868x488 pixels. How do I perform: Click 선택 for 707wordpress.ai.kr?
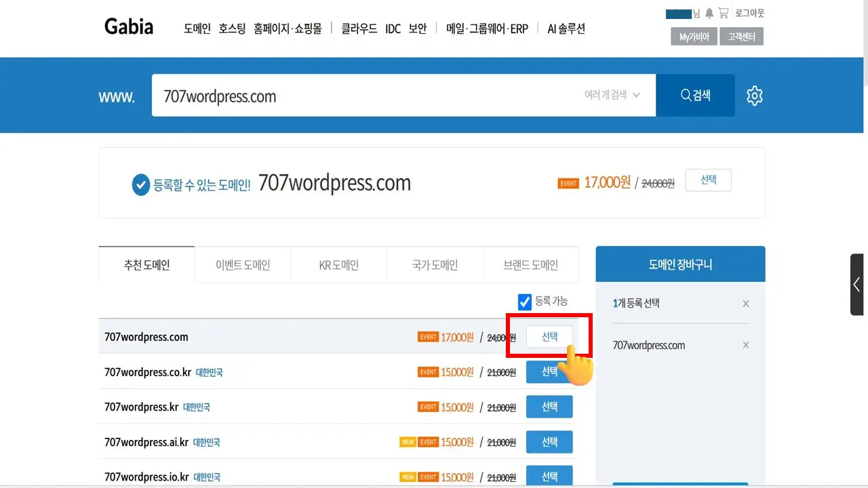[x=550, y=442]
